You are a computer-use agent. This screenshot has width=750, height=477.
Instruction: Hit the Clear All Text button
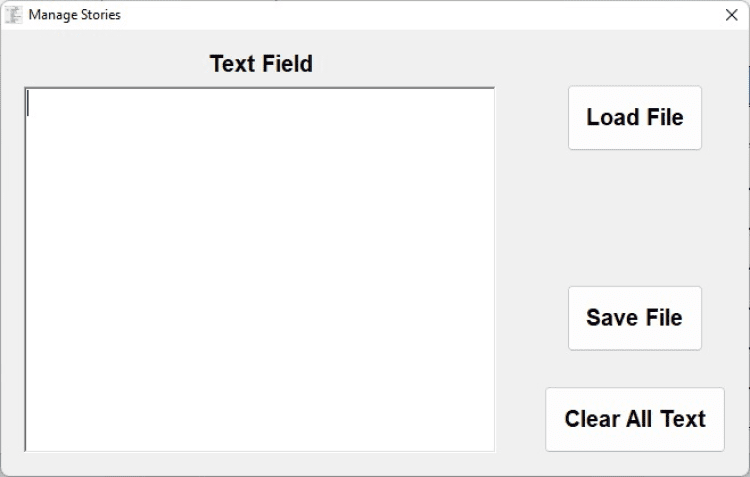tap(634, 419)
